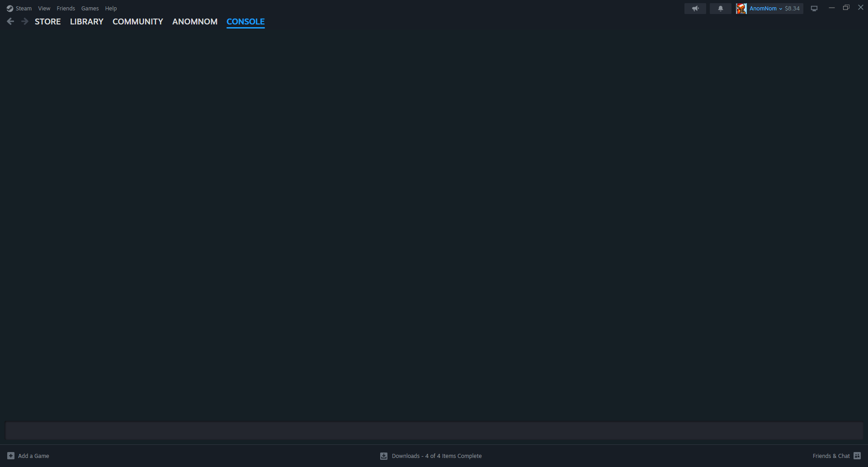Select the CONSOLE tab
Image resolution: width=868 pixels, height=467 pixels.
coord(245,22)
